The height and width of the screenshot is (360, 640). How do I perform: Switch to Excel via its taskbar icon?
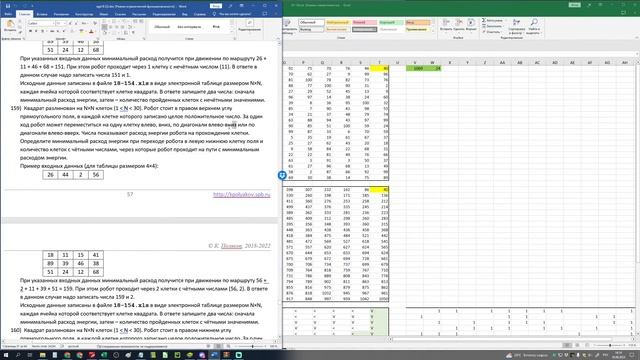104,355
